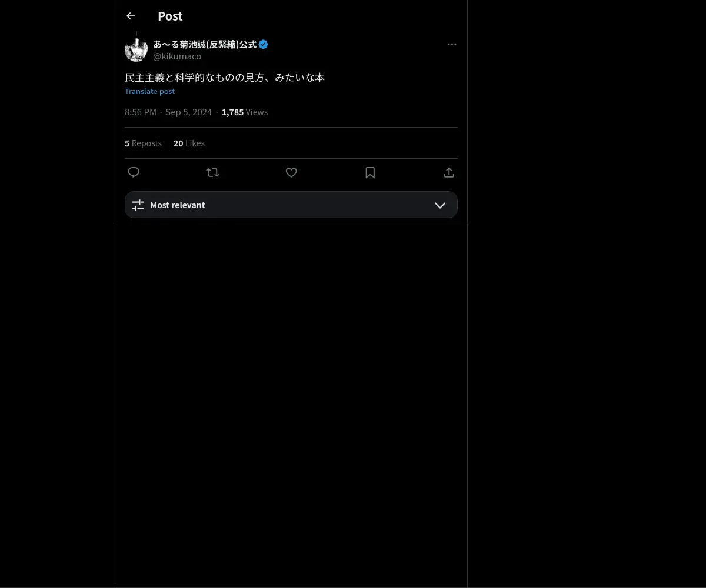This screenshot has height=588, width=706.
Task: Click the author's profile avatar
Action: pyautogui.click(x=136, y=50)
